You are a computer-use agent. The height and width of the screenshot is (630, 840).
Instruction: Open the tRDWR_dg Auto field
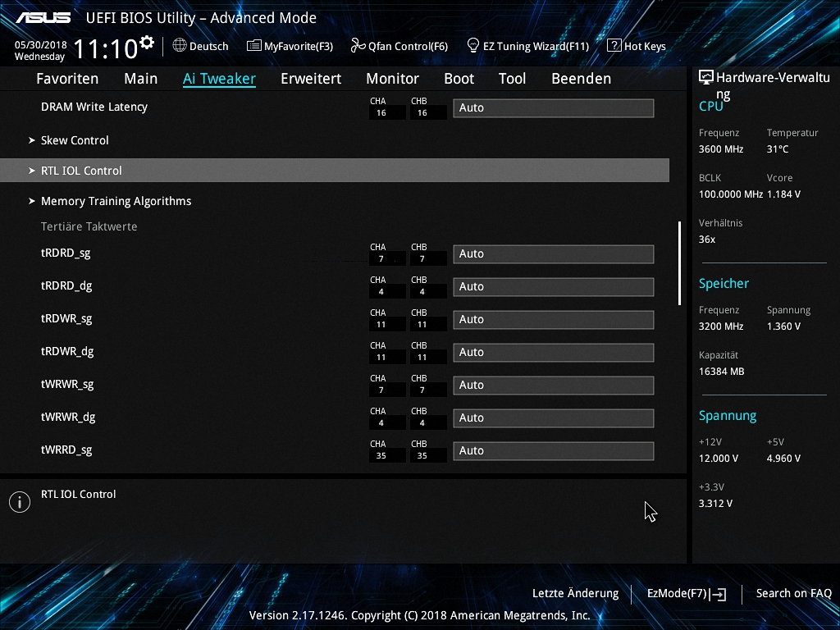click(x=554, y=352)
